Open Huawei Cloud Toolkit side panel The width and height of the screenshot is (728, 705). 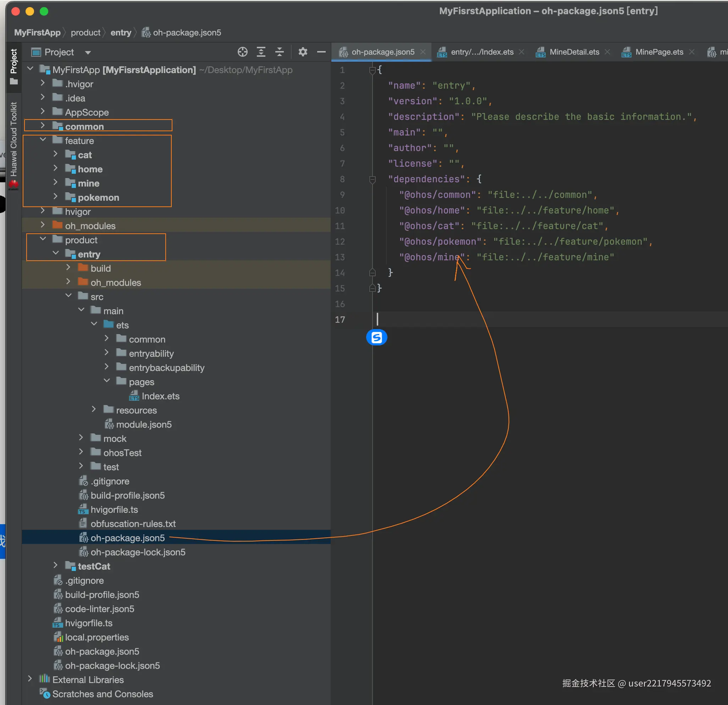[x=14, y=139]
